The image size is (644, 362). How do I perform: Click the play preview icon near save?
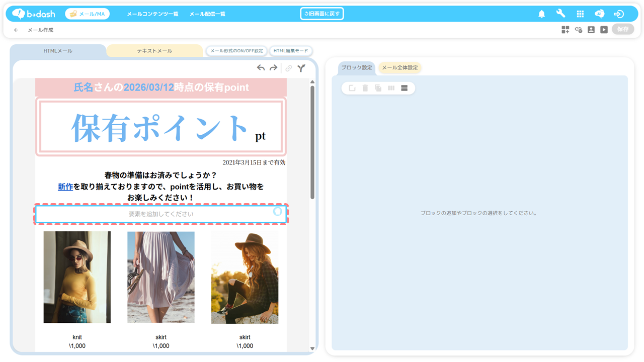(x=604, y=30)
